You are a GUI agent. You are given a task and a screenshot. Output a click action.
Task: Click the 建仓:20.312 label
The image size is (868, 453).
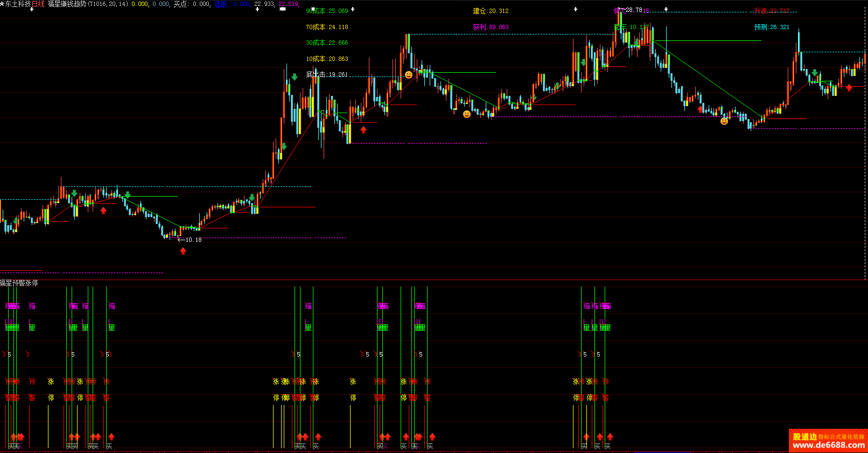coord(491,11)
